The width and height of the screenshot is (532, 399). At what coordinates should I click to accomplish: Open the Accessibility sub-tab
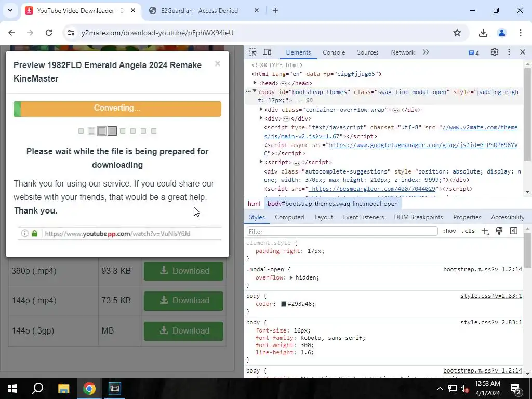[508, 217]
